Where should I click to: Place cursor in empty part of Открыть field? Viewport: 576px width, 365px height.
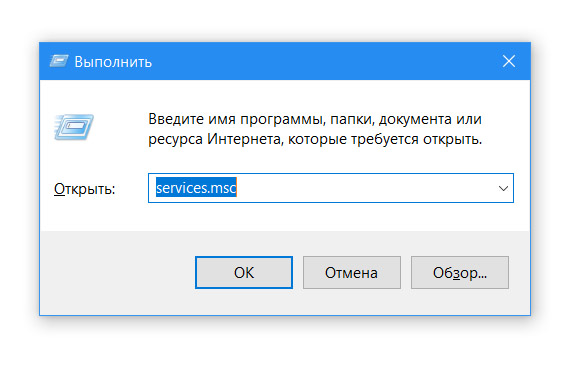[364, 188]
